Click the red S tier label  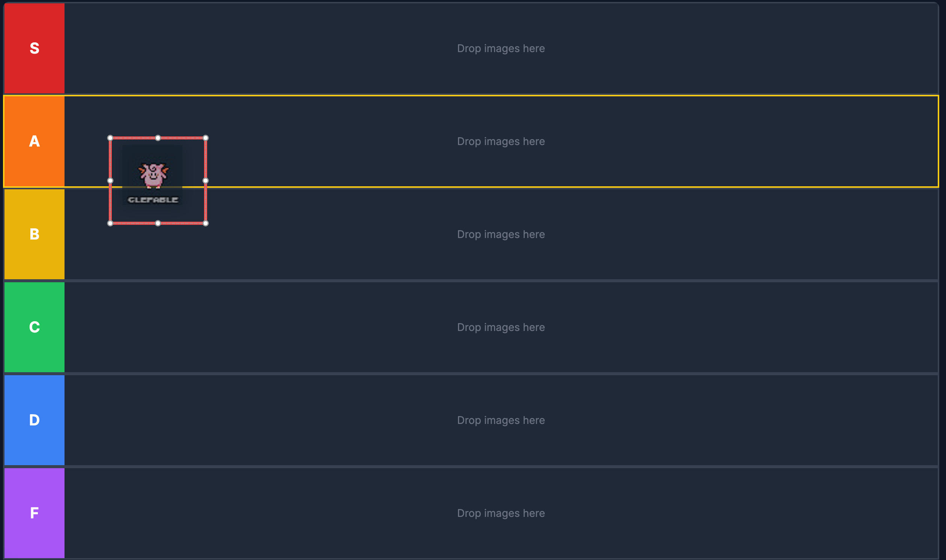[35, 48]
